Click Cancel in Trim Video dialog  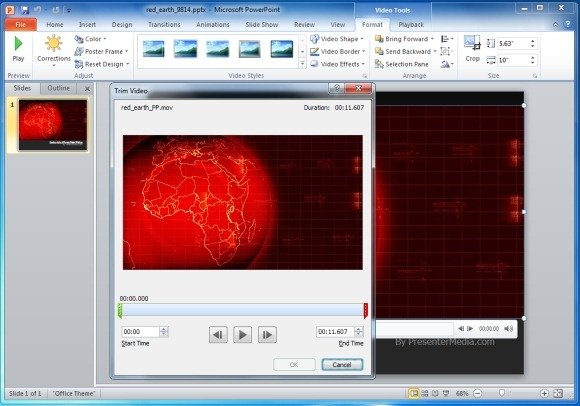tap(342, 365)
